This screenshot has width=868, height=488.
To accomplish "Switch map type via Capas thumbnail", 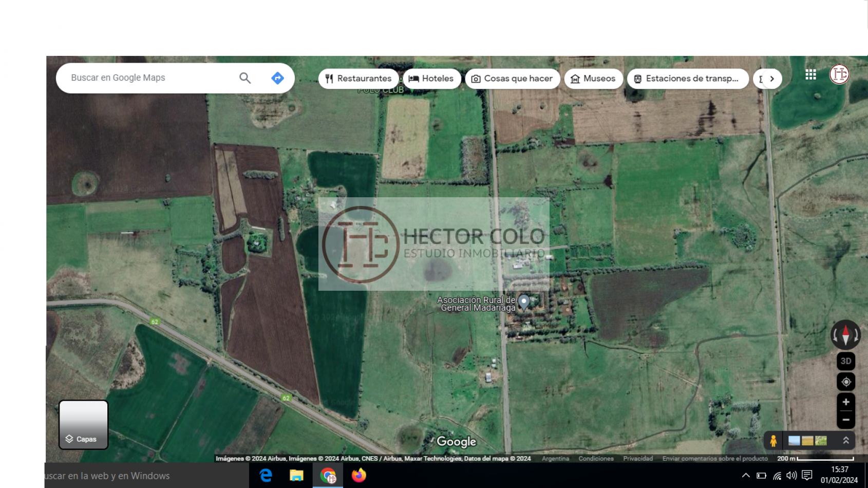I will coord(83,425).
